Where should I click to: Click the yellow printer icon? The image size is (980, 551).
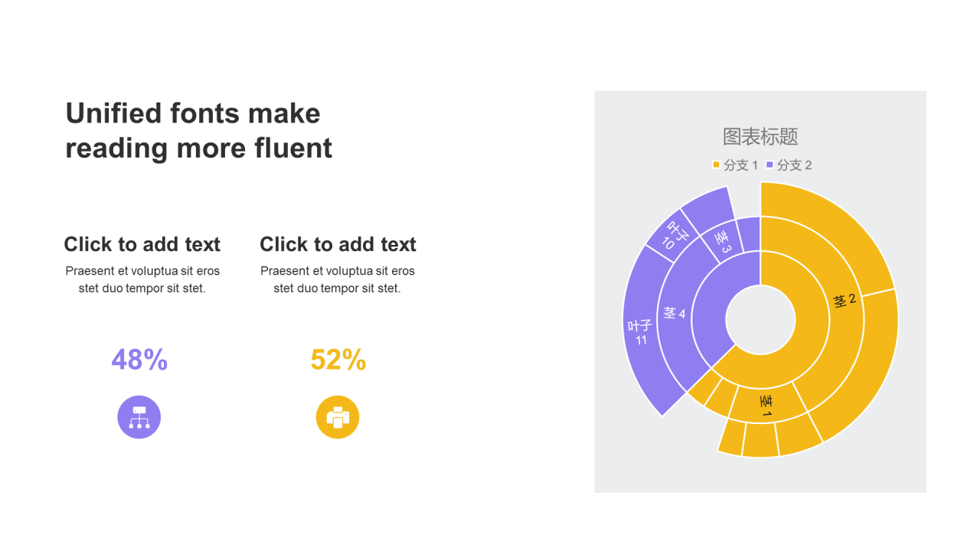pyautogui.click(x=338, y=417)
